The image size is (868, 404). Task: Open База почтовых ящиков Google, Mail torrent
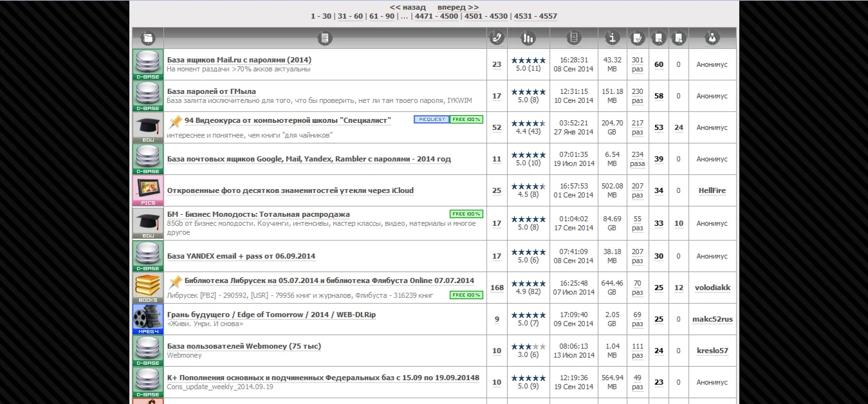pyautogui.click(x=309, y=159)
